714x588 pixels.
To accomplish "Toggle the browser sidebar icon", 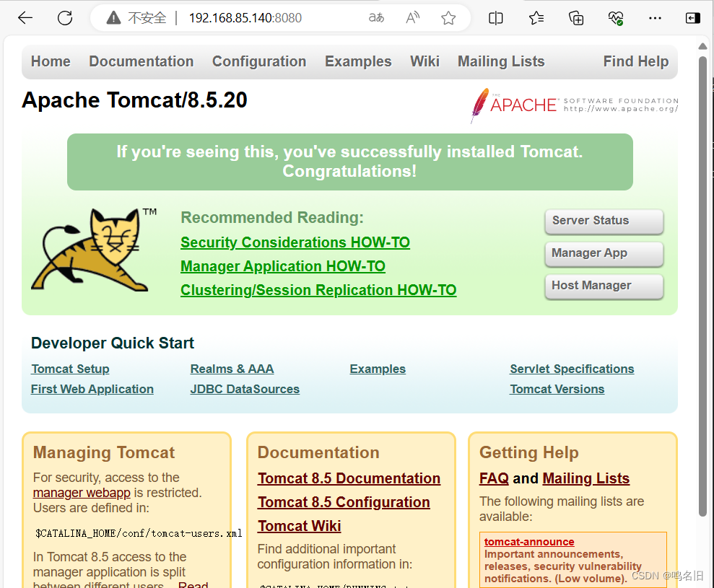I will click(692, 18).
